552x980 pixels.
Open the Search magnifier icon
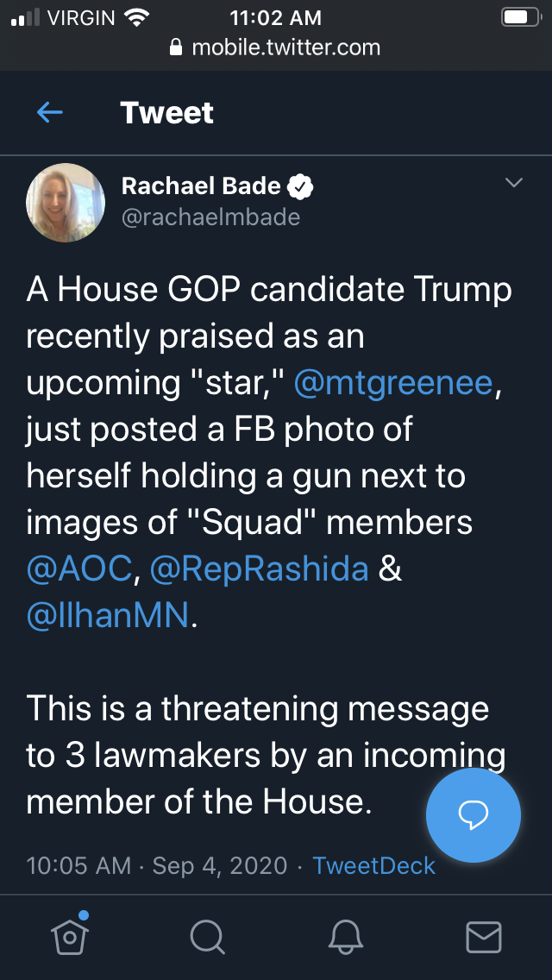point(208,935)
